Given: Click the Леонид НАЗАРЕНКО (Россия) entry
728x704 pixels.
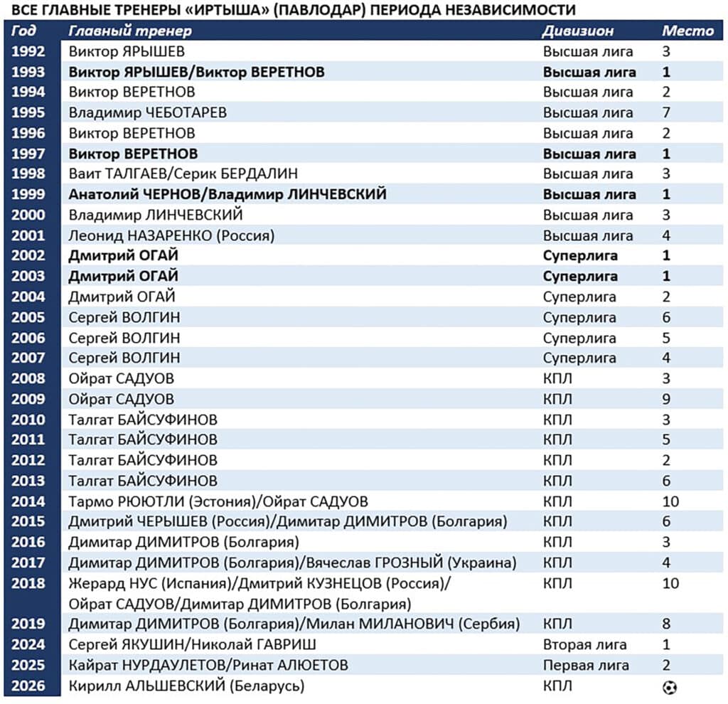Looking at the screenshot, I should (171, 235).
